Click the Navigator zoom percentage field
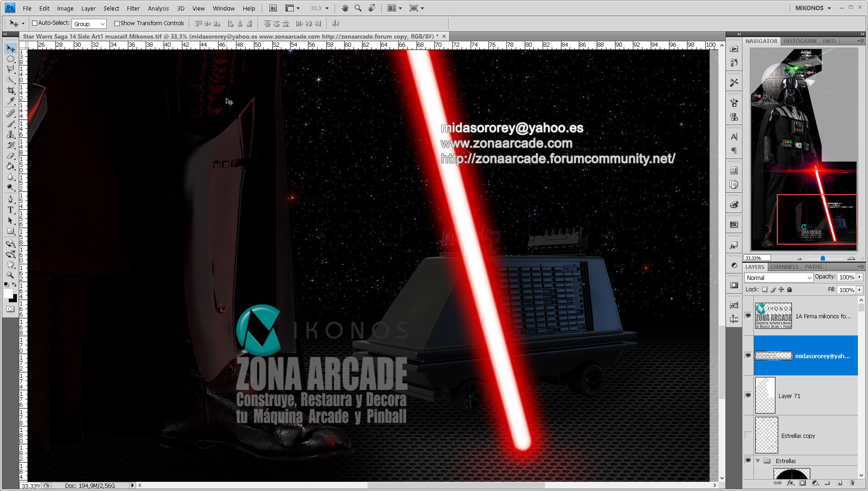 [757, 258]
